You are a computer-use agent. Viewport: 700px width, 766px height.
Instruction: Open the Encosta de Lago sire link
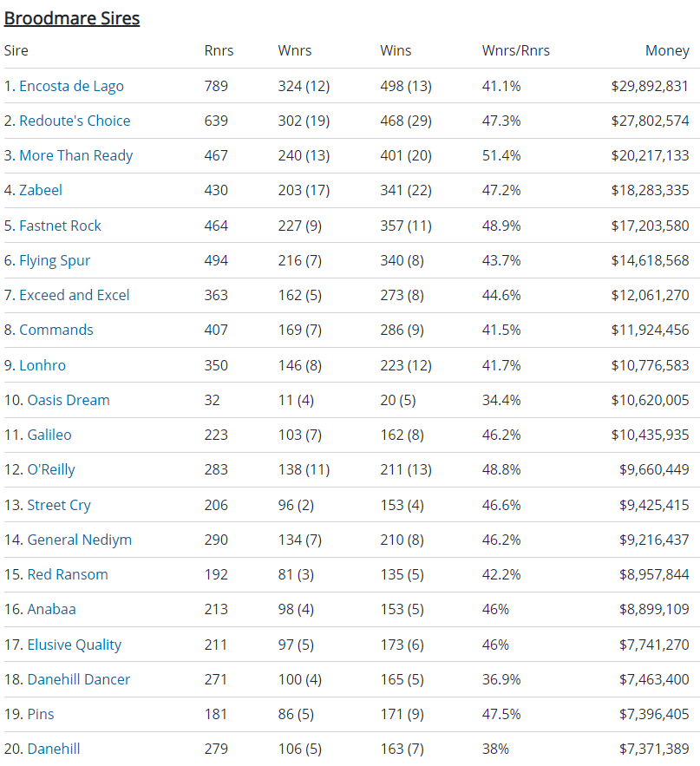coord(71,86)
